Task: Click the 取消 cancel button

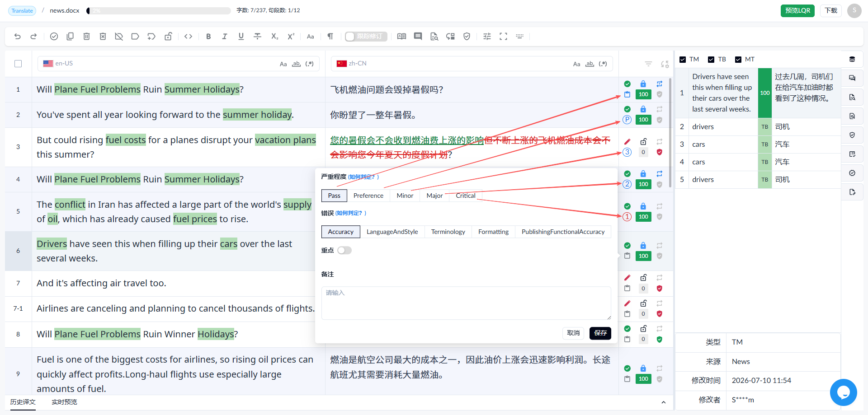Action: 573,333
